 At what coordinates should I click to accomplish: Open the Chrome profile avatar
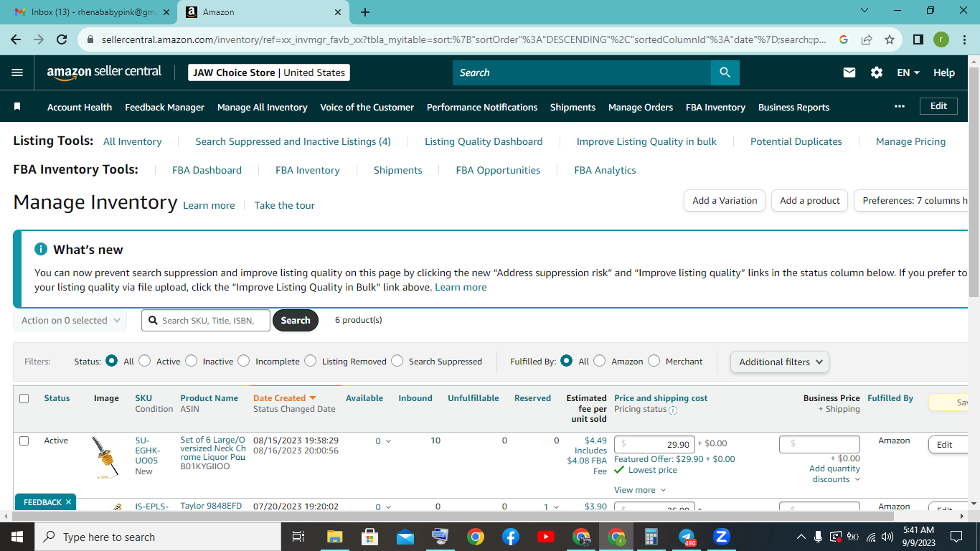[941, 39]
